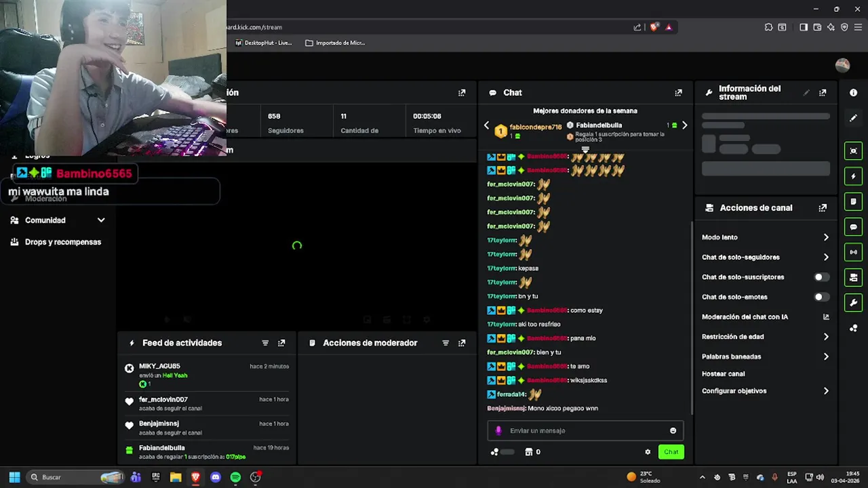The height and width of the screenshot is (488, 868).
Task: Filter the Acciones de moderador list
Action: point(446,343)
